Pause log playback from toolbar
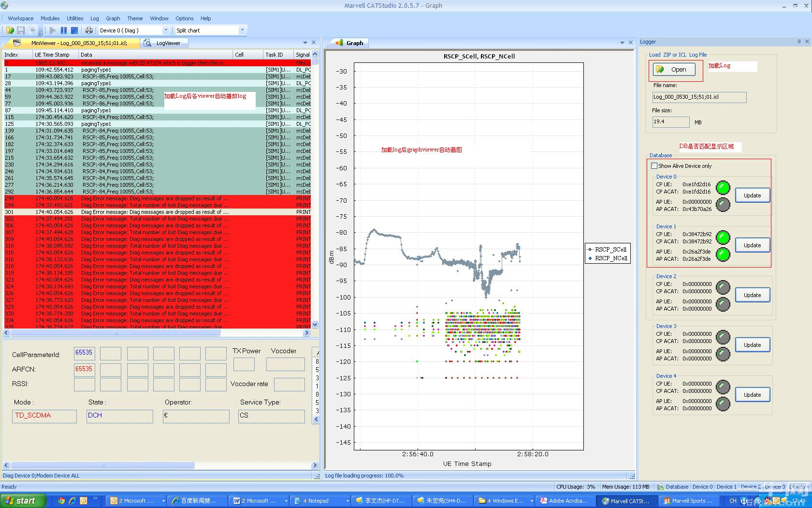Image resolution: width=812 pixels, height=508 pixels. click(x=64, y=30)
